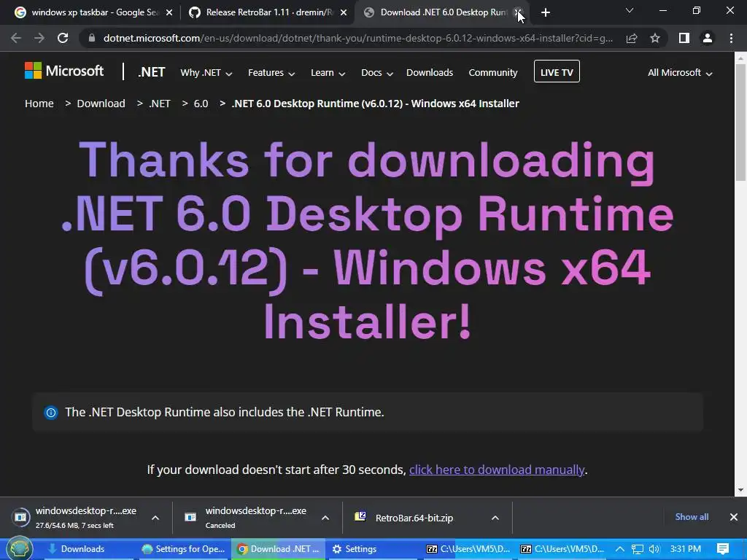Open a new browser tab

click(546, 12)
